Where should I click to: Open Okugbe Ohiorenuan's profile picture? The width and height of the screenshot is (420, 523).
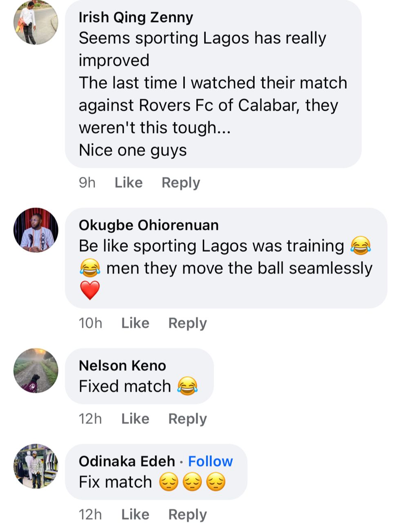[x=36, y=230]
